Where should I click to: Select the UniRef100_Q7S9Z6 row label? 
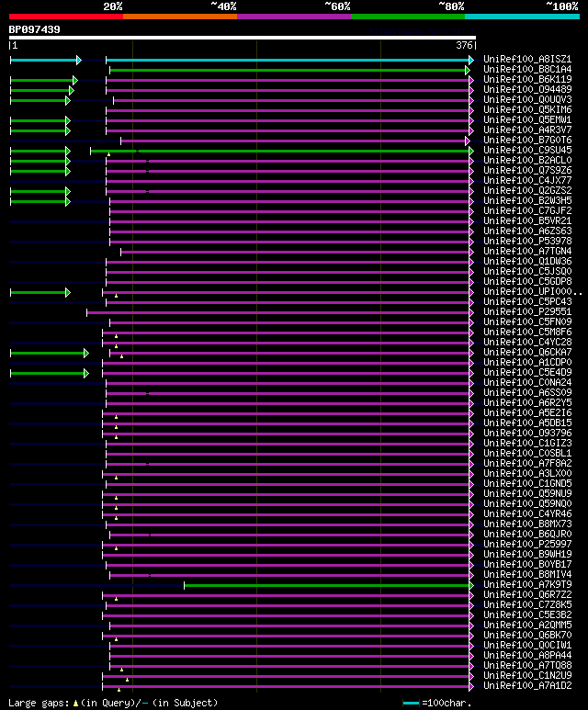(527, 170)
